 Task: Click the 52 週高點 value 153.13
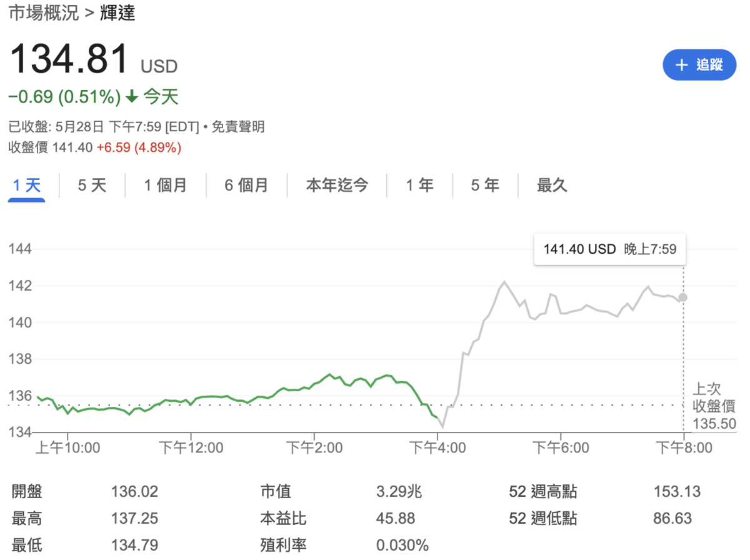point(676,492)
